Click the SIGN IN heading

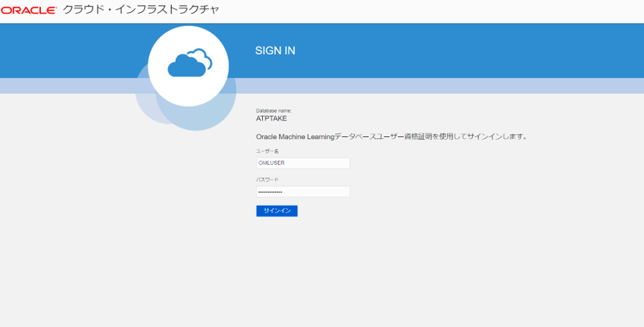(275, 51)
